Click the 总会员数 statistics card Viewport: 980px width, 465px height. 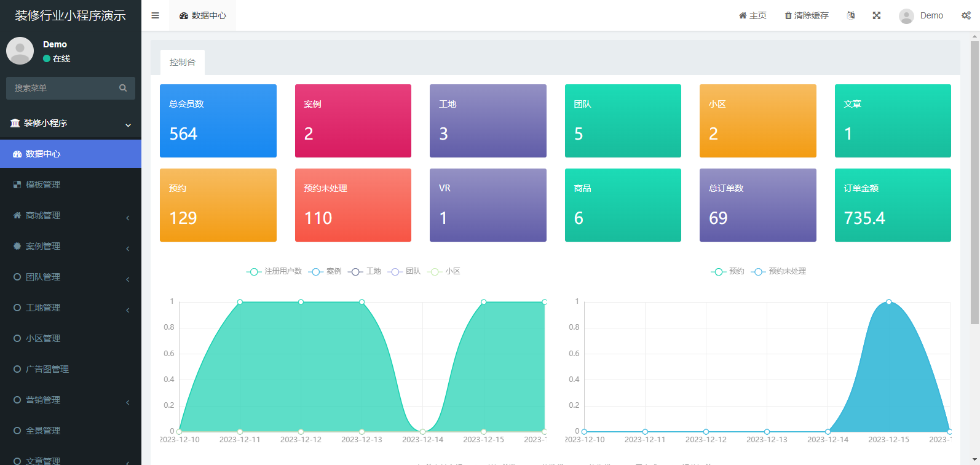pyautogui.click(x=218, y=121)
